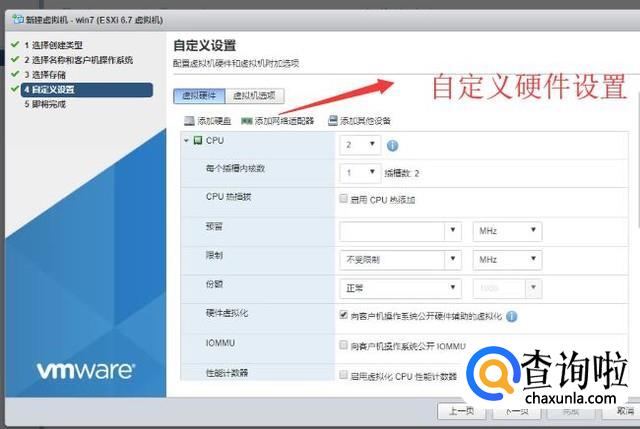
Task: Click 添加硬盘 button text
Action: click(x=214, y=121)
